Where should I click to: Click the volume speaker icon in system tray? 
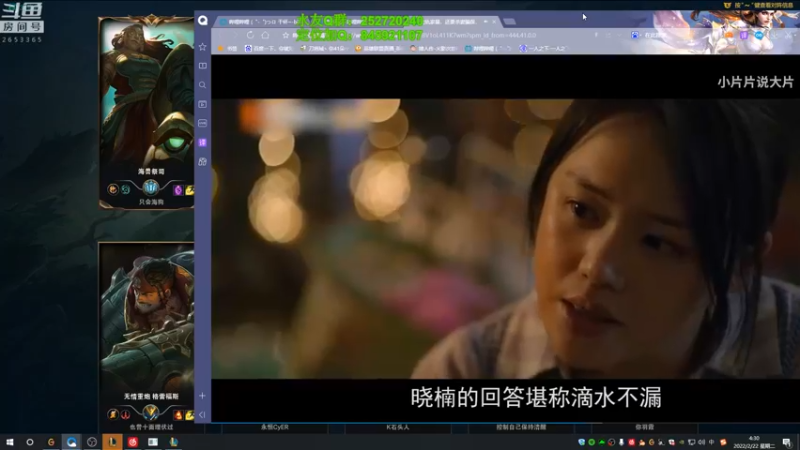coord(702,442)
